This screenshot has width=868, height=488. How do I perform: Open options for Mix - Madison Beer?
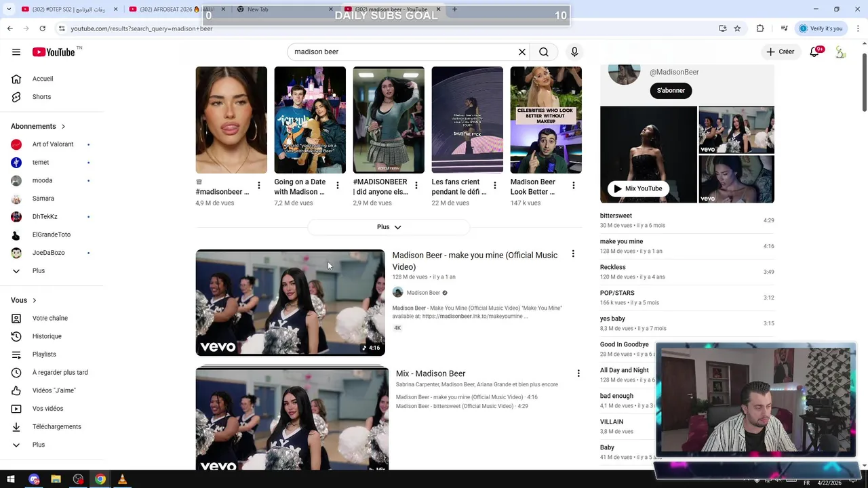tap(578, 373)
